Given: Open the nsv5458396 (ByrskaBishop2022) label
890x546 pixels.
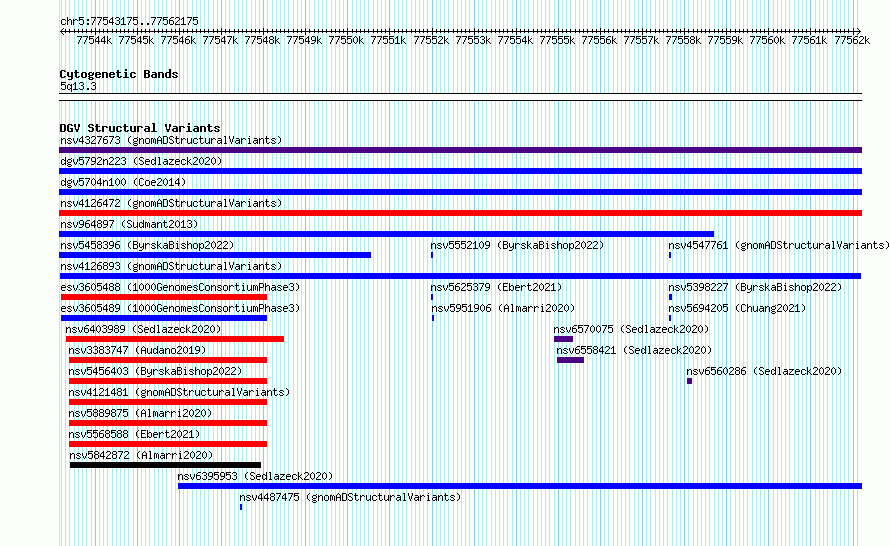Looking at the screenshot, I should [147, 245].
